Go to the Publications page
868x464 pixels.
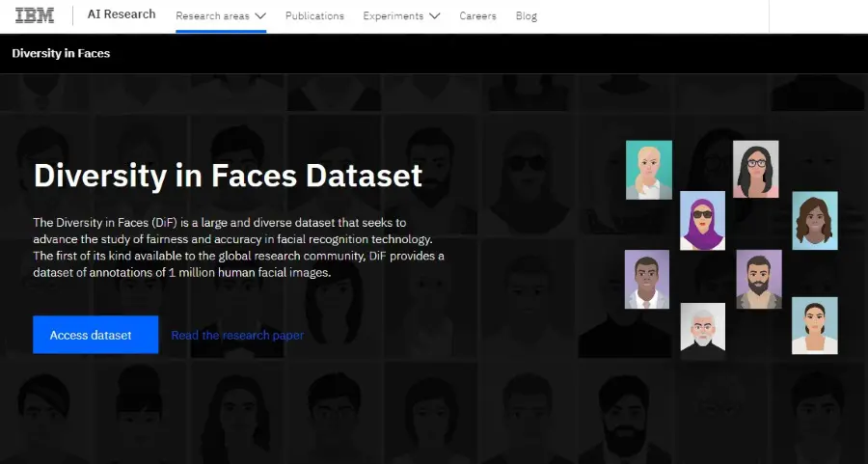[314, 16]
